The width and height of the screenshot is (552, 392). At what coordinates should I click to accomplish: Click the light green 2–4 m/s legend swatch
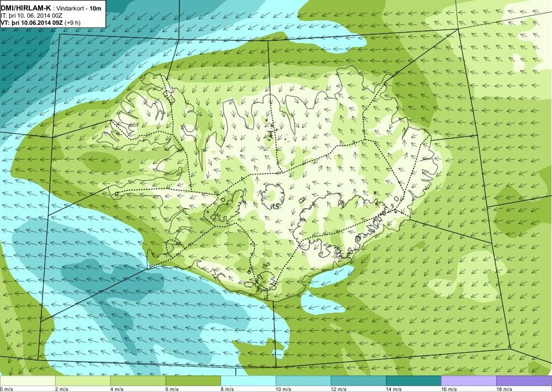[x=83, y=381]
